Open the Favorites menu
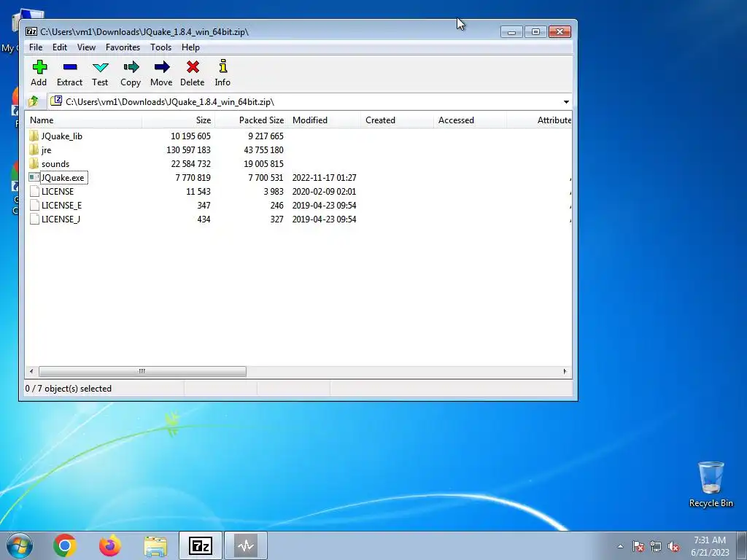The image size is (747, 560). 123,47
